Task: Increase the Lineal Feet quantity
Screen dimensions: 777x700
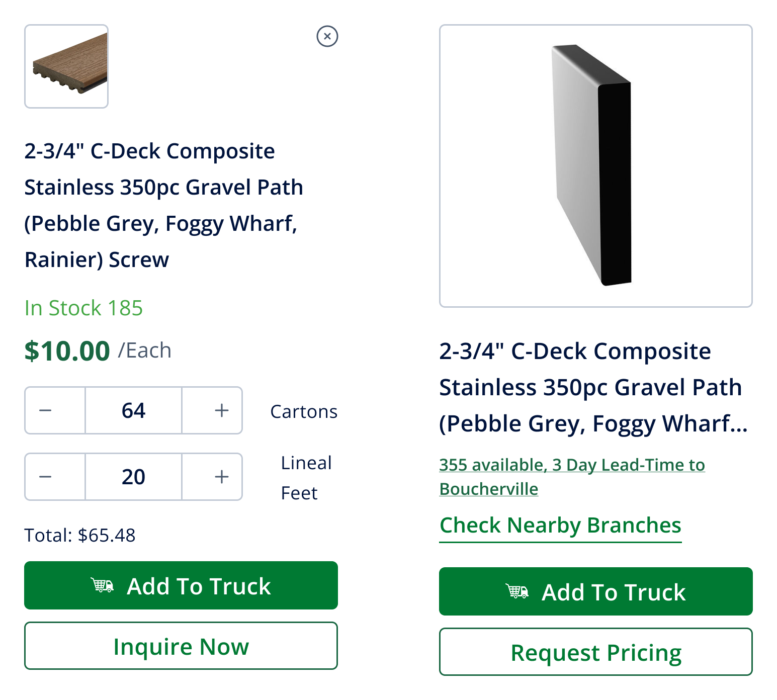Action: coord(221,477)
